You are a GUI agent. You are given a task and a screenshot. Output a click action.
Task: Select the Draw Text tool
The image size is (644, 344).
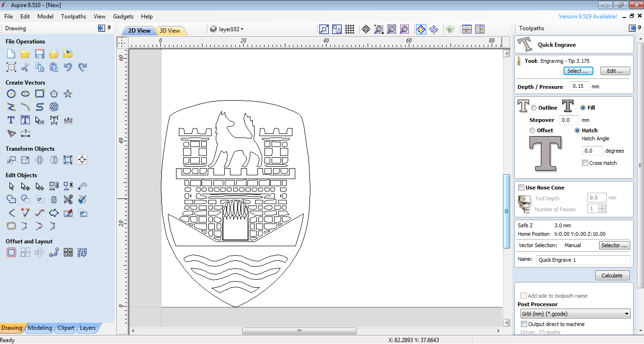[x=11, y=120]
